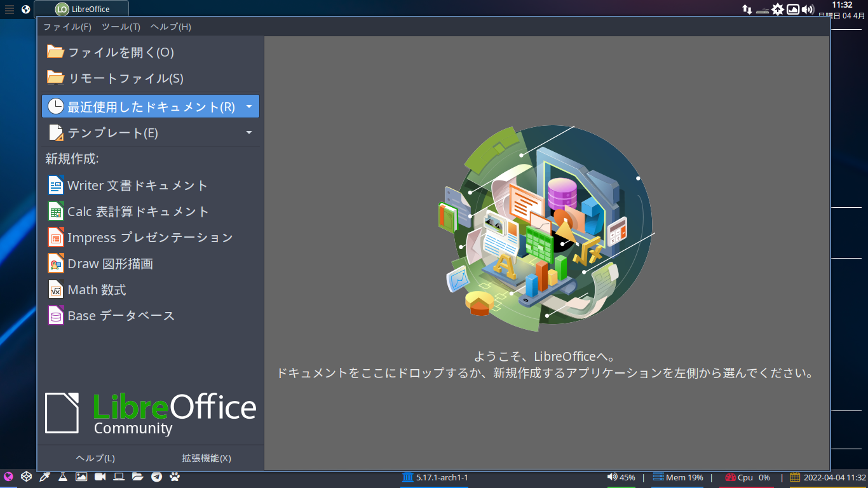The image size is (868, 488).
Task: Click the Draw 図形描画 icon
Action: coord(56,263)
